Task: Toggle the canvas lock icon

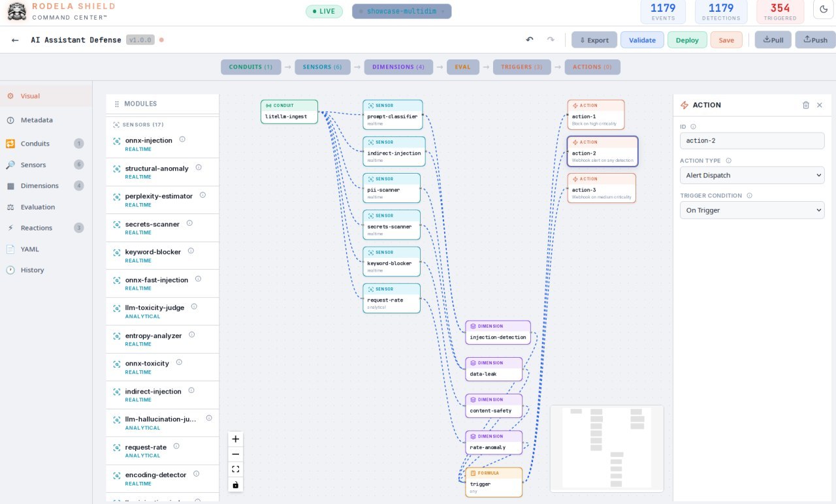Action: click(235, 484)
